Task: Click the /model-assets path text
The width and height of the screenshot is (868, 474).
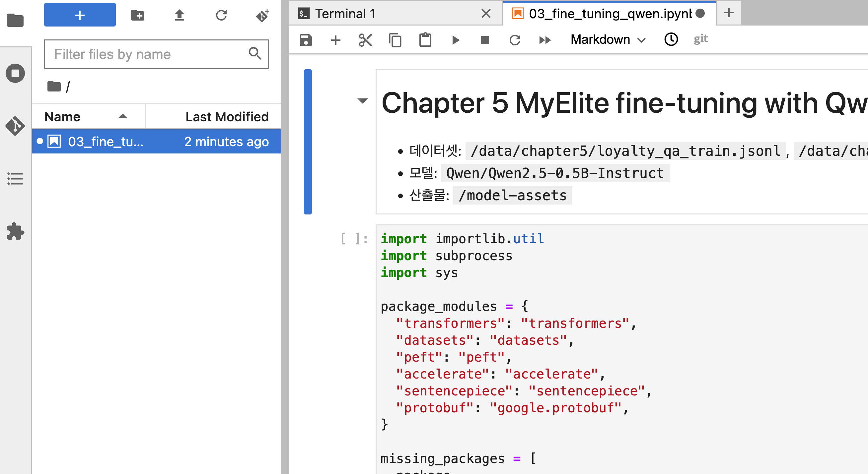Action: coord(513,195)
